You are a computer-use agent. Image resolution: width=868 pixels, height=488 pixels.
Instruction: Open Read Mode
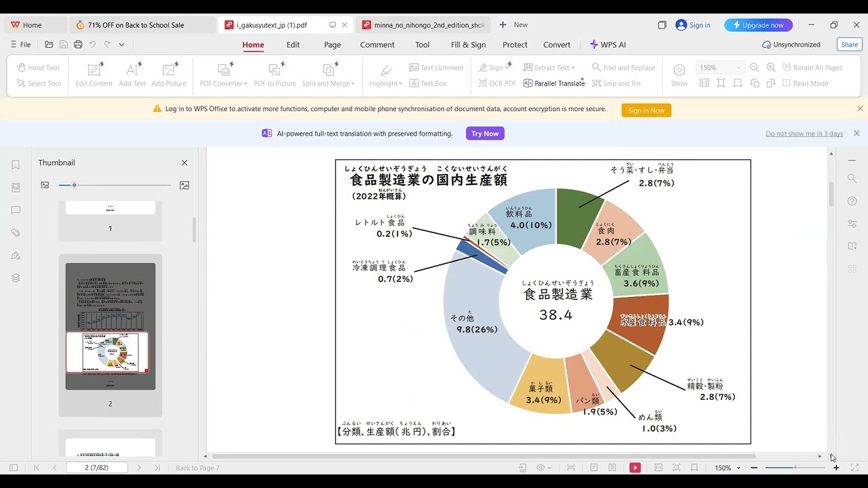pyautogui.click(x=806, y=83)
